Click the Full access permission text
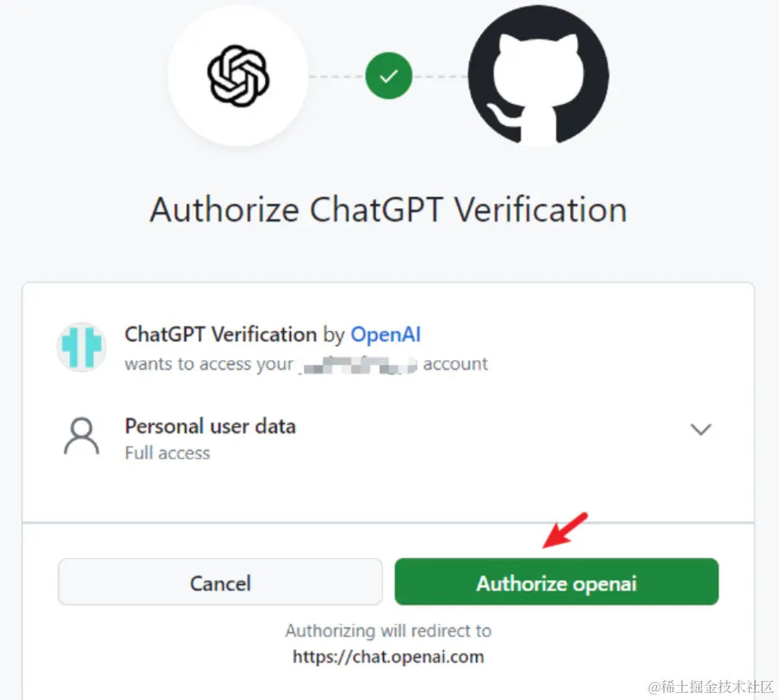779x700 pixels. point(167,453)
